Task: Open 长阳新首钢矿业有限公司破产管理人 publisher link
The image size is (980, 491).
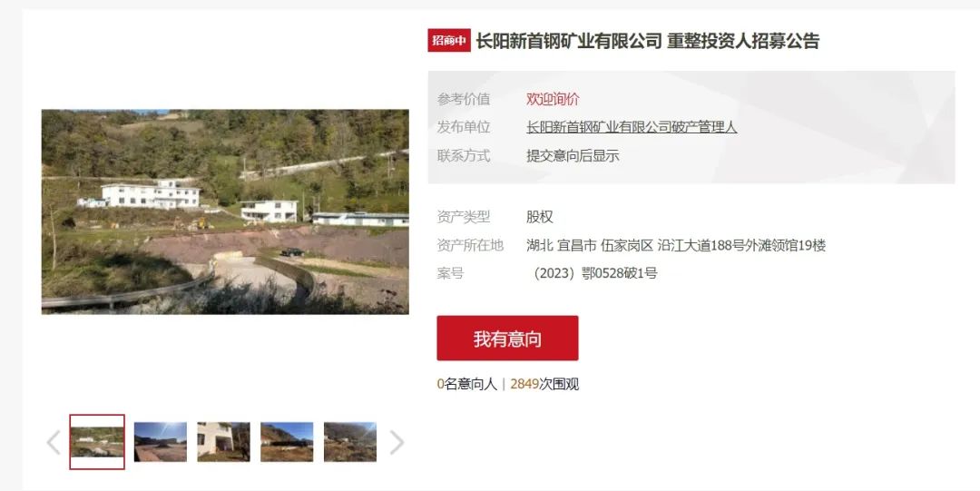Action: pos(632,127)
